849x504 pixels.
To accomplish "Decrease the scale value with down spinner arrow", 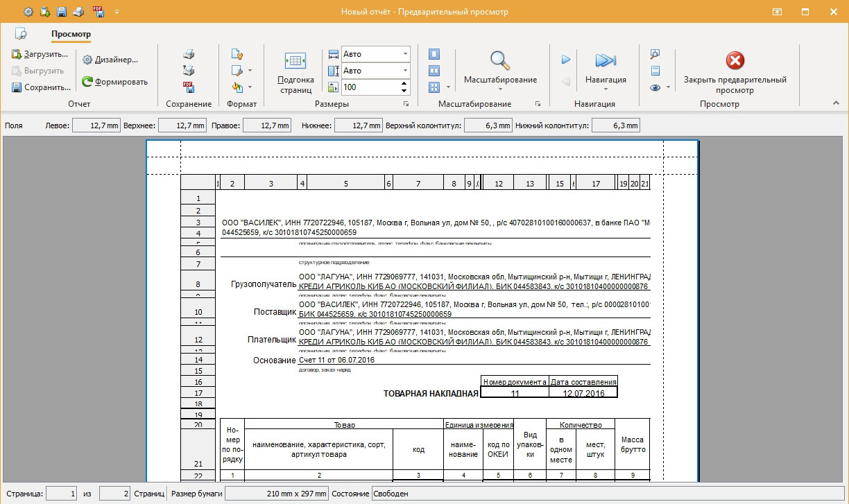I will coord(404,91).
